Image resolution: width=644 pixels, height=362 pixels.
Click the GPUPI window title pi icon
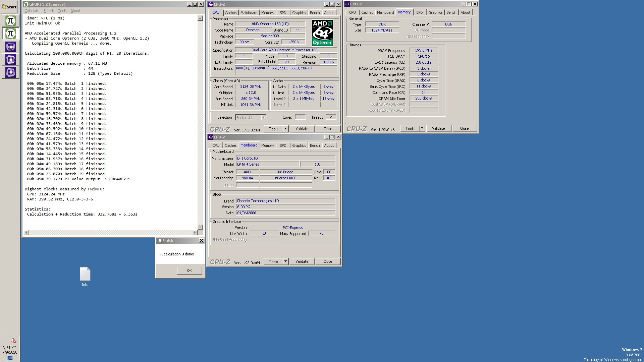tap(26, 4)
